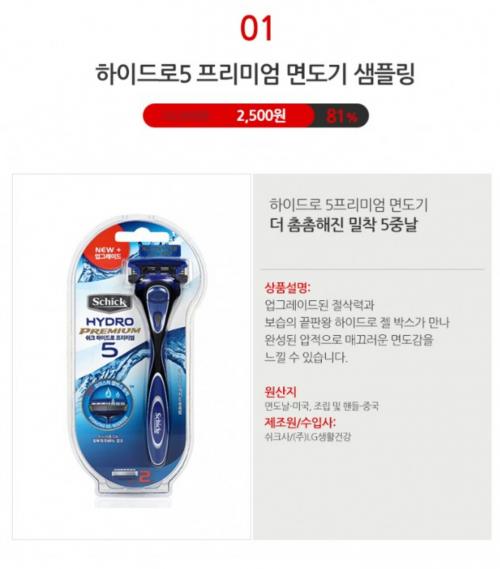Click the Schick logo on package
Image resolution: width=500 pixels, height=569 pixels.
(109, 302)
